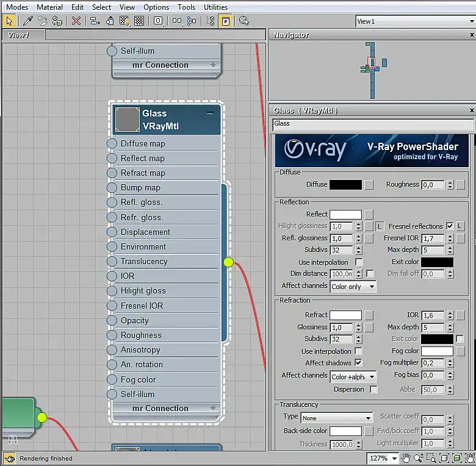The height and width of the screenshot is (466, 476).
Task: Expand mr Connection on upper node
Action: pos(213,65)
